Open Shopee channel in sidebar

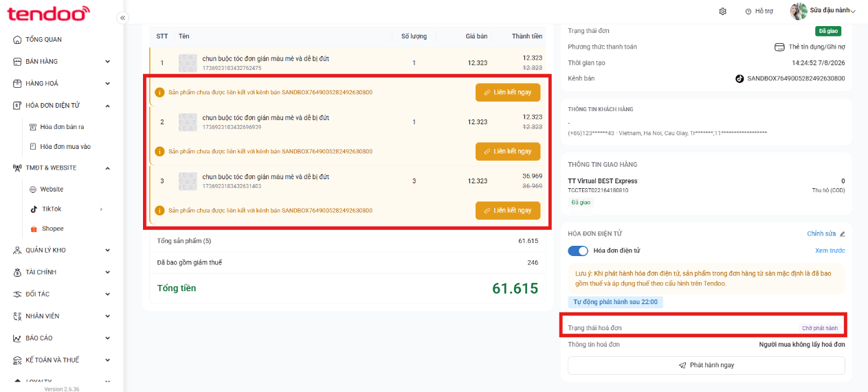pos(52,229)
